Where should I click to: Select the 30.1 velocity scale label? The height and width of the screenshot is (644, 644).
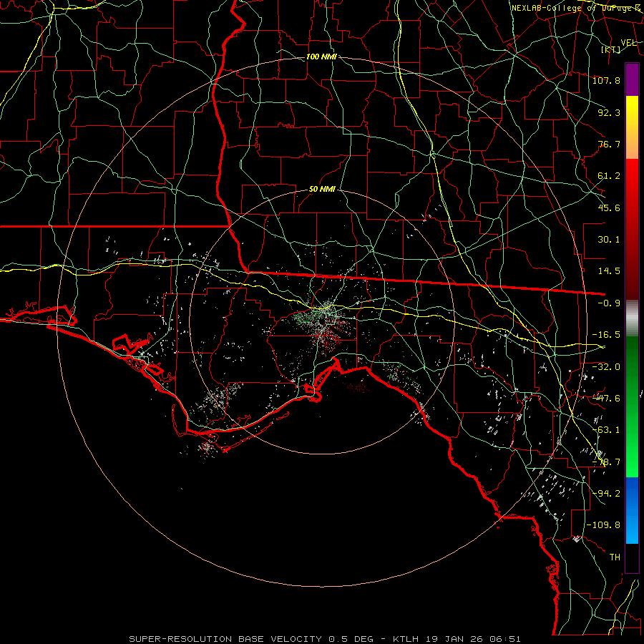[x=609, y=240]
